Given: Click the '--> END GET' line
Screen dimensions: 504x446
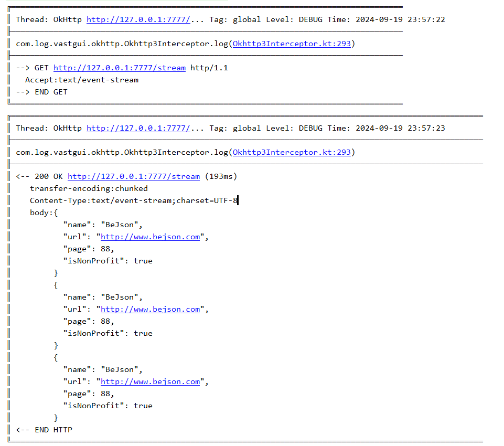Looking at the screenshot, I should coord(41,92).
